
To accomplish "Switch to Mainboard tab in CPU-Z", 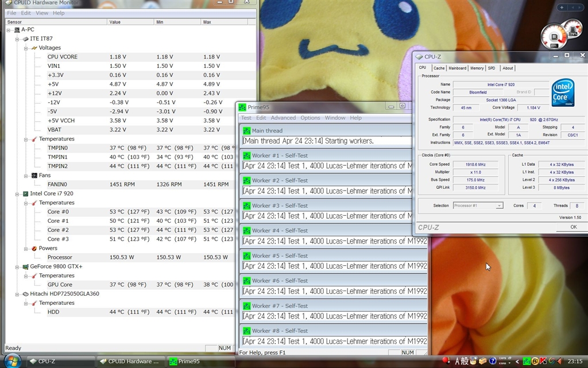I will tap(457, 68).
